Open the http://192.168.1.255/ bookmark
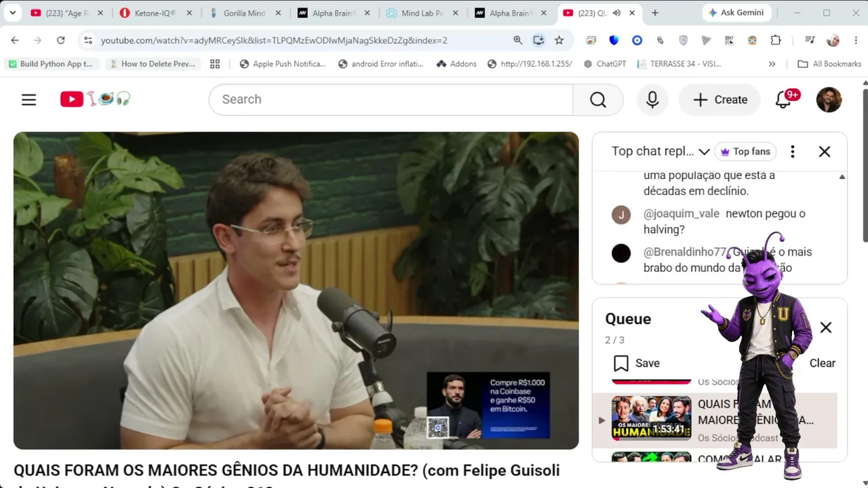The image size is (868, 488). click(x=530, y=64)
